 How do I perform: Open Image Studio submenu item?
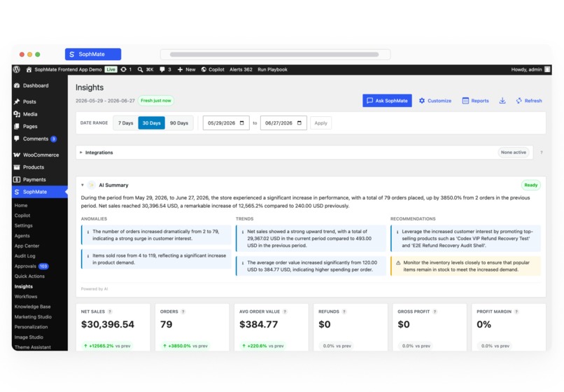tap(29, 337)
